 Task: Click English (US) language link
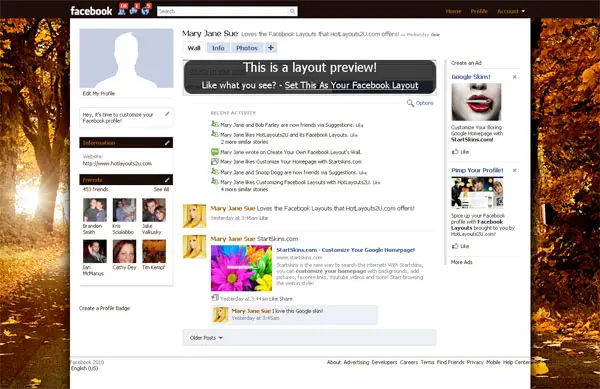(85, 368)
